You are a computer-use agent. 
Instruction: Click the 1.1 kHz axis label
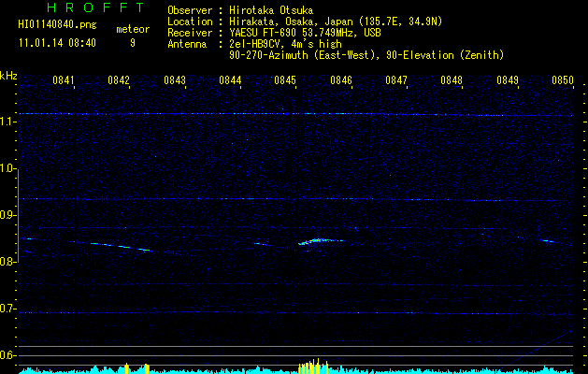click(7, 122)
